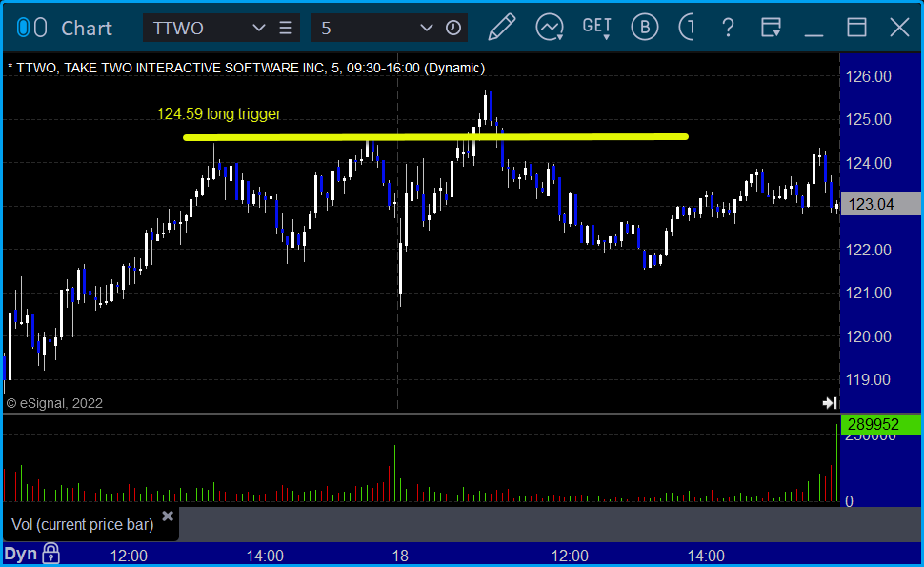Click the chart title TTWO, TAKE TWO INTERACTIVE
The width and height of the screenshot is (924, 567).
coord(247,68)
